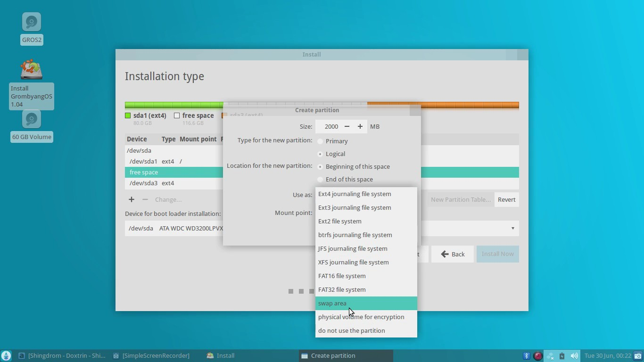Screen dimensions: 644x362
Task: Open the volume speaker tray icon
Action: coord(574,356)
